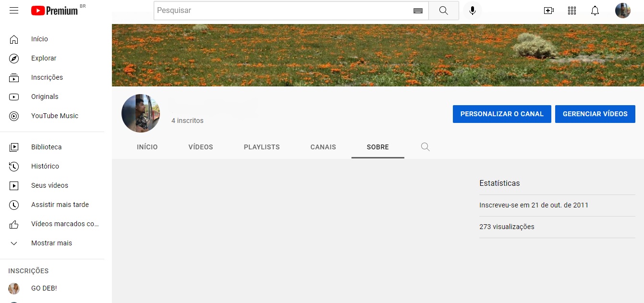
Task: Switch to the PLAYLISTS tab
Action: pos(261,147)
